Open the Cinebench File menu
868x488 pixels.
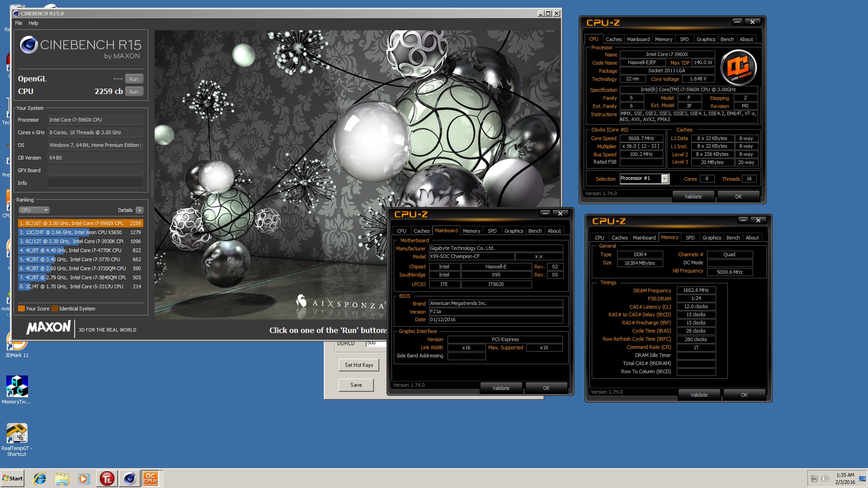[19, 23]
